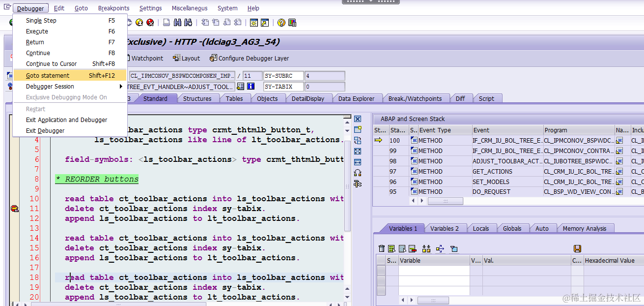This screenshot has width=644, height=306.
Task: Switch to the Structures tab
Action: point(197,98)
